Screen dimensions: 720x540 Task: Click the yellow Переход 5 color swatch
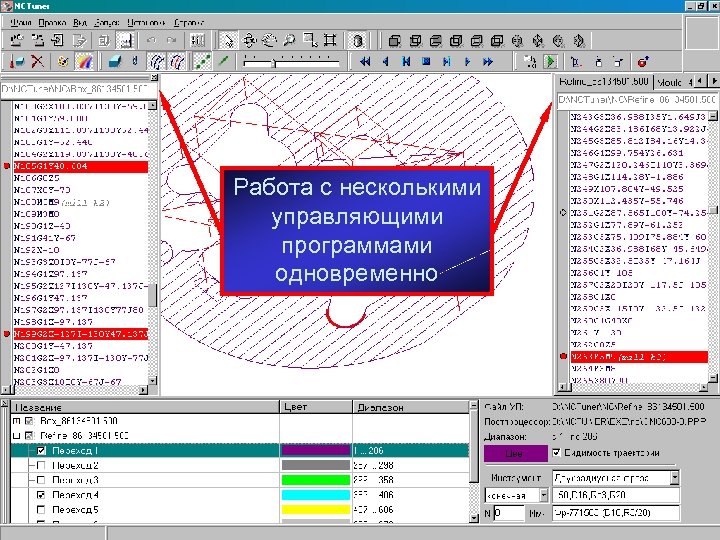click(x=315, y=510)
